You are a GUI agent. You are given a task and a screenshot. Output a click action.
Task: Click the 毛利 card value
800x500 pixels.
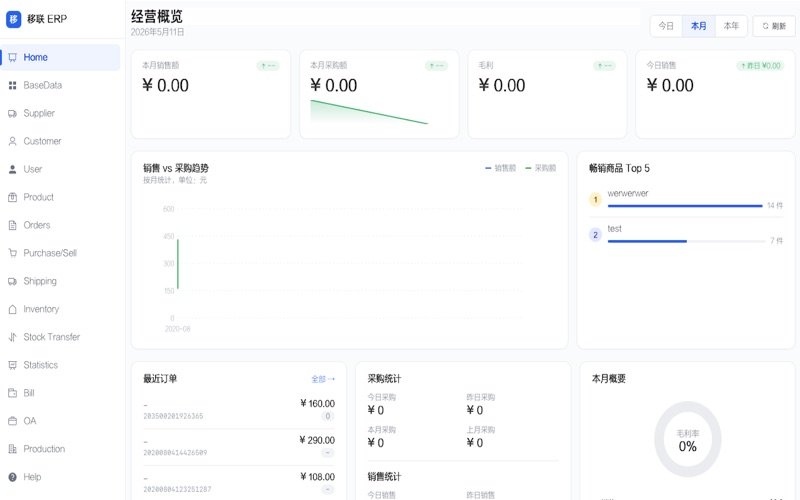pos(502,85)
